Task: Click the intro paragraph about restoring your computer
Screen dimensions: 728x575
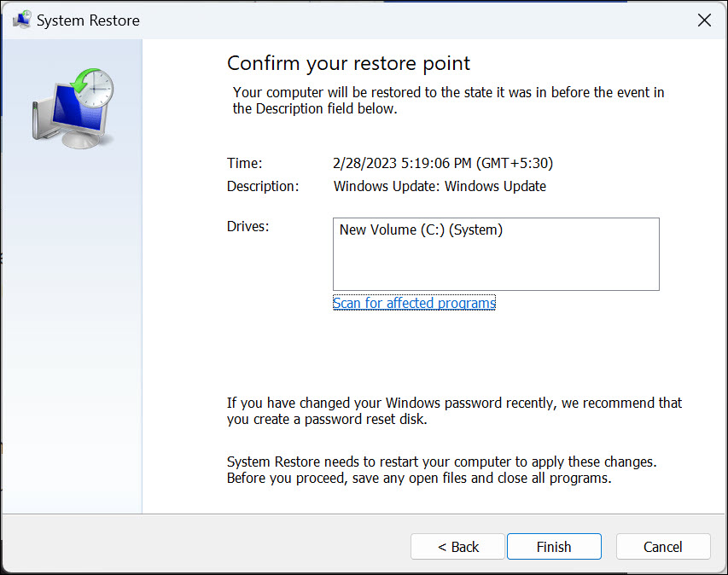Action: tap(448, 101)
